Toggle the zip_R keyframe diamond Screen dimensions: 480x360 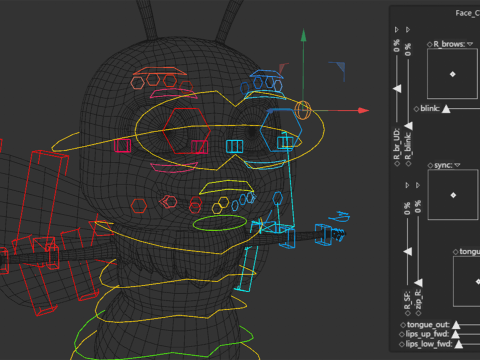tap(419, 313)
